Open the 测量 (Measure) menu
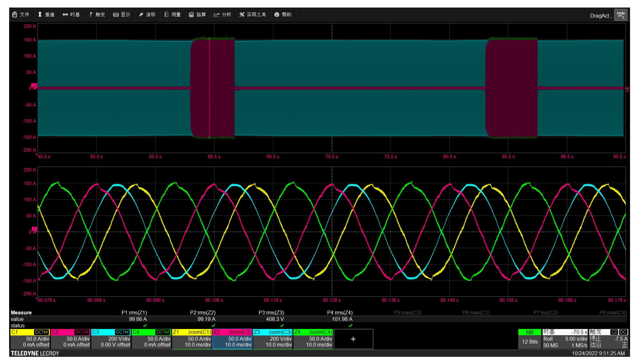 click(173, 15)
